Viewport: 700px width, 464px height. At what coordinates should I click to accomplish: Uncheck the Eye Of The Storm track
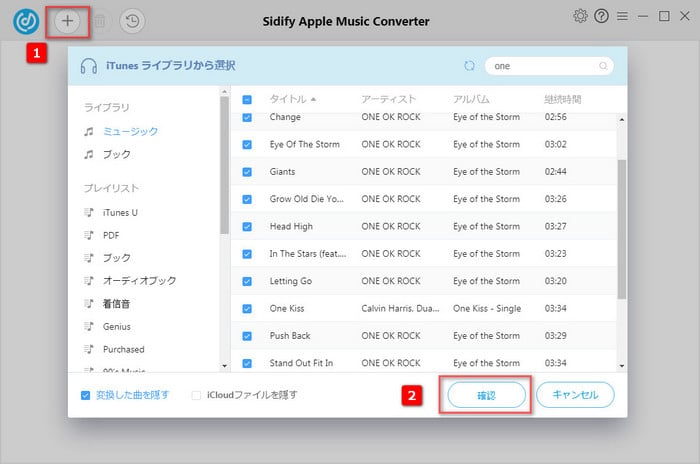(x=247, y=145)
